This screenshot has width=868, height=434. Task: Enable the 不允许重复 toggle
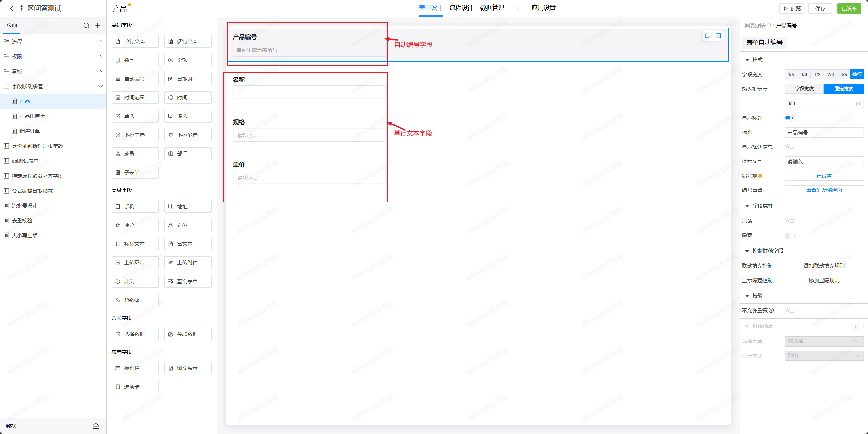[790, 311]
